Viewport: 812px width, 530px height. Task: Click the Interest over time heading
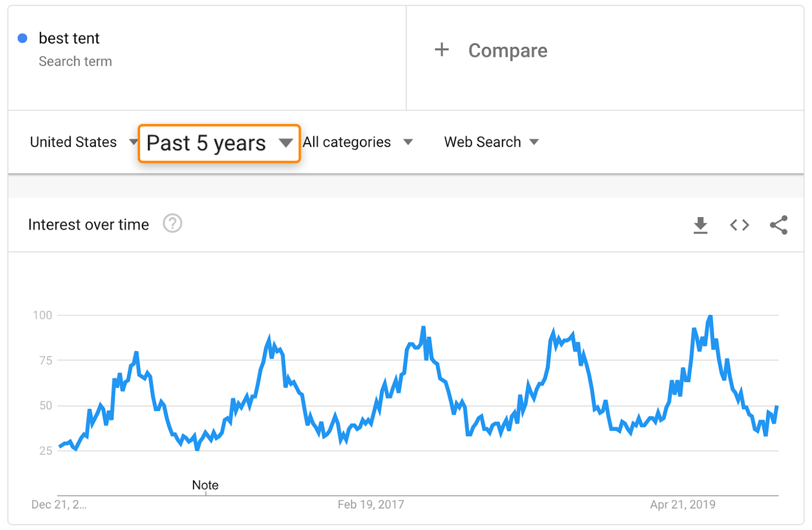point(89,224)
